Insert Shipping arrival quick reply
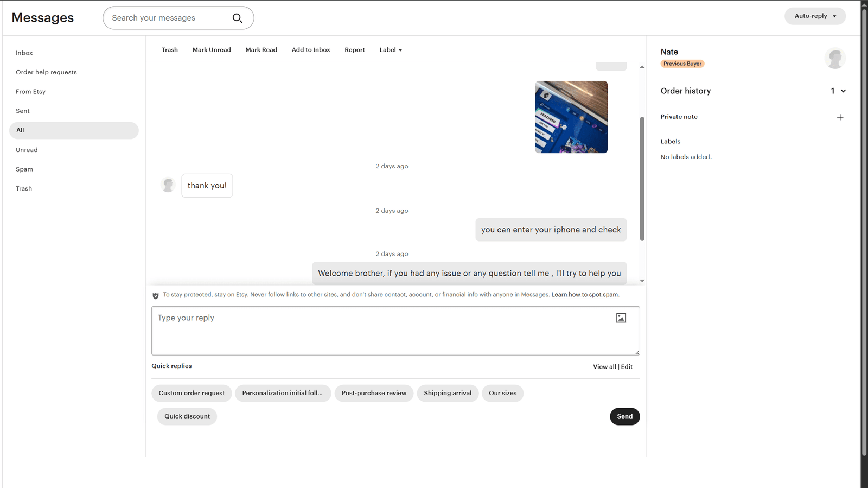 [x=448, y=393]
